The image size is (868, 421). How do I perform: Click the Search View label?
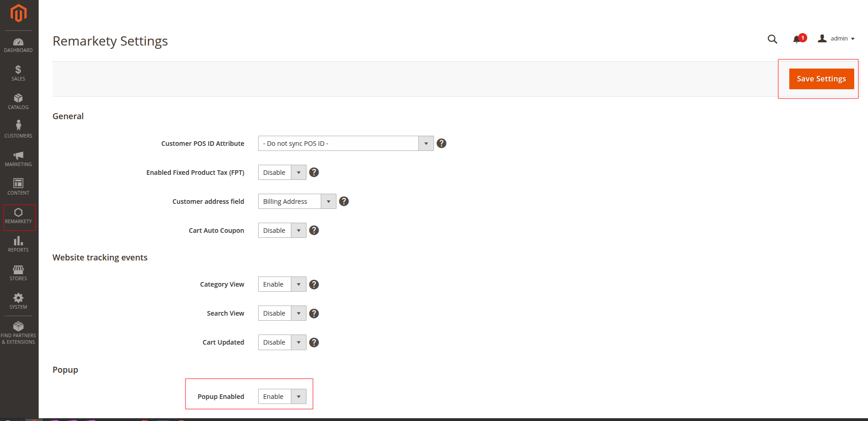click(x=226, y=313)
